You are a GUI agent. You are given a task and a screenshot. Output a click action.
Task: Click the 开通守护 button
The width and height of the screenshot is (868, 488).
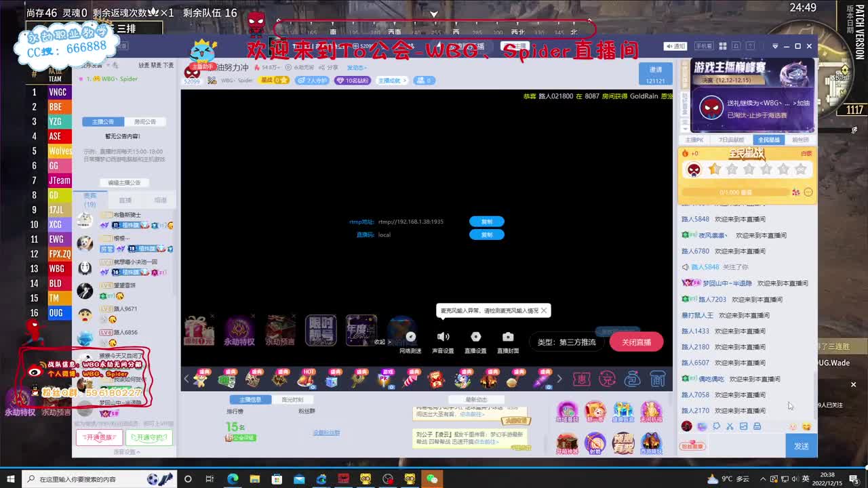149,437
